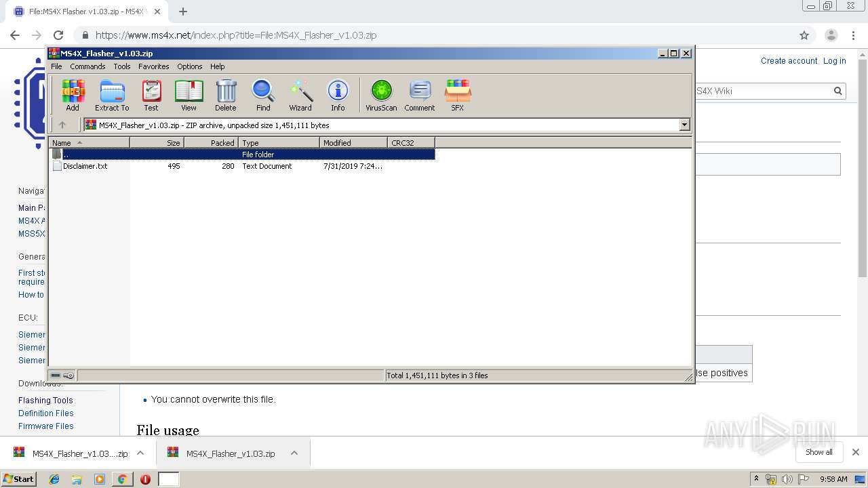Click the wiki search magnifier button
This screenshot has width=868, height=488.
[x=837, y=91]
